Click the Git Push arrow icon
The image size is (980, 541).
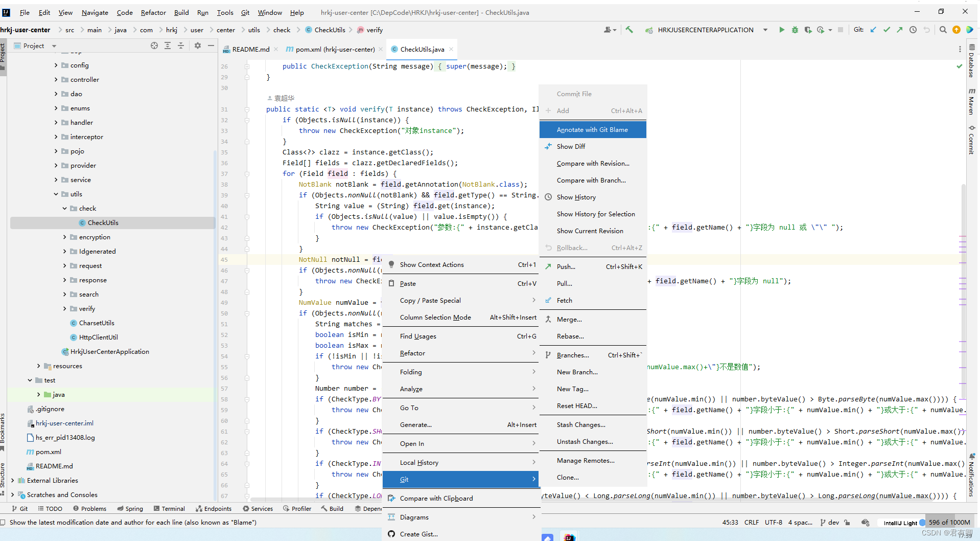(900, 30)
